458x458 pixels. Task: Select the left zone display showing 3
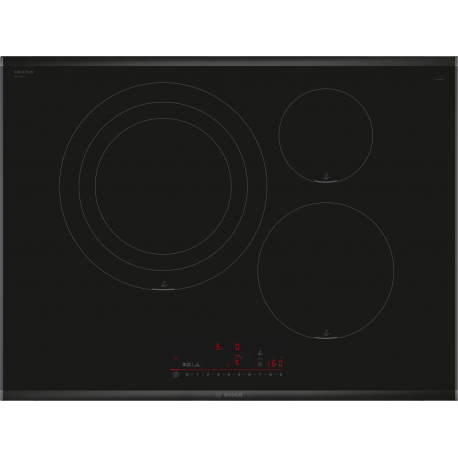pyautogui.click(x=219, y=347)
